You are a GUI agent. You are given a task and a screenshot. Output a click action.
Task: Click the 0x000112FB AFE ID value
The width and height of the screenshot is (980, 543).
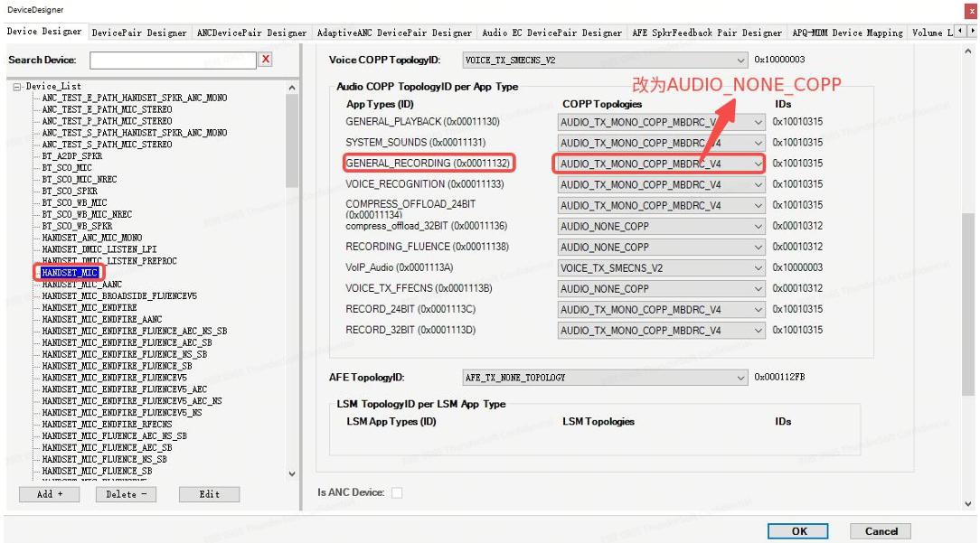(x=779, y=377)
